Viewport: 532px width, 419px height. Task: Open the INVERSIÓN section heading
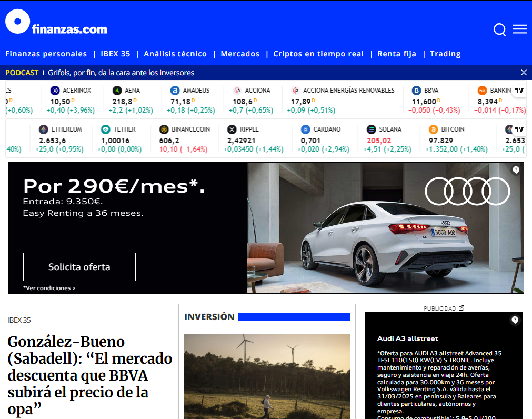point(209,317)
